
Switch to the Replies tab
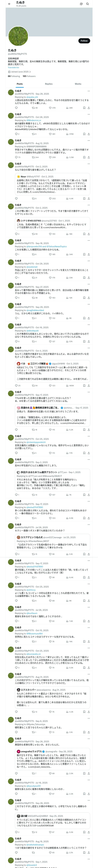49,84
